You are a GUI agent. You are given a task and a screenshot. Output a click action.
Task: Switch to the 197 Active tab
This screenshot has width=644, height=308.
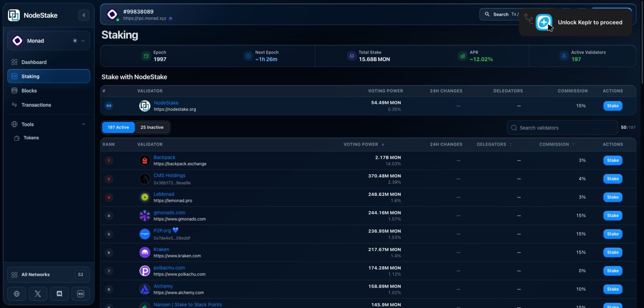click(118, 127)
